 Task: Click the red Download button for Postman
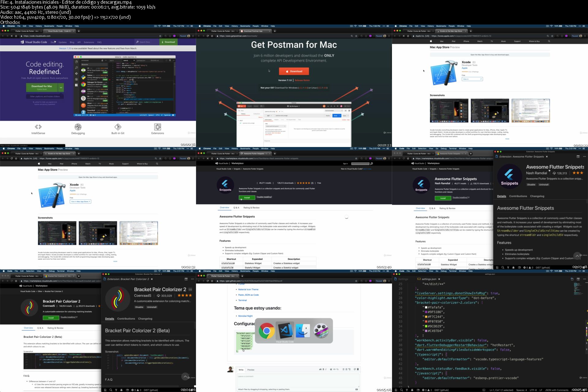pos(294,71)
